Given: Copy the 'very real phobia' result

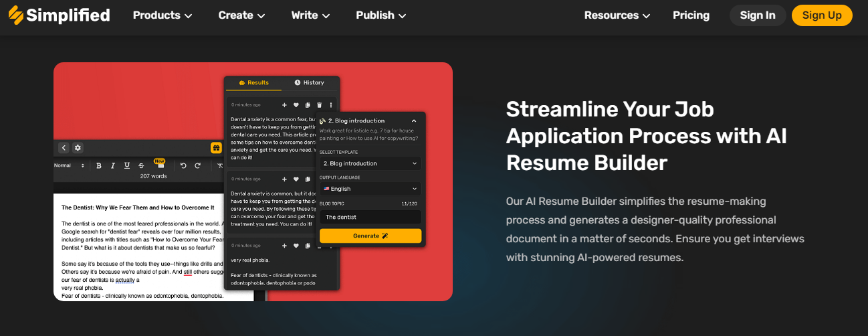Looking at the screenshot, I should click(x=308, y=246).
